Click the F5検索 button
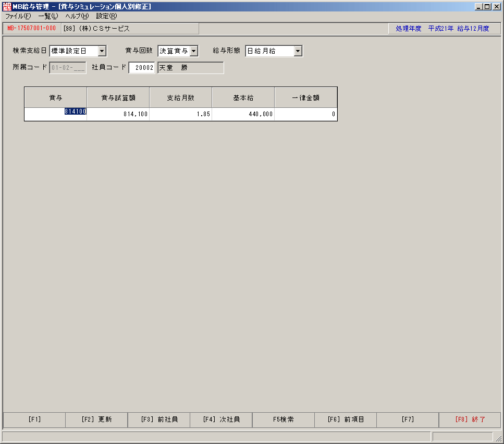Viewport: 504px width, 444px height. tap(284, 420)
